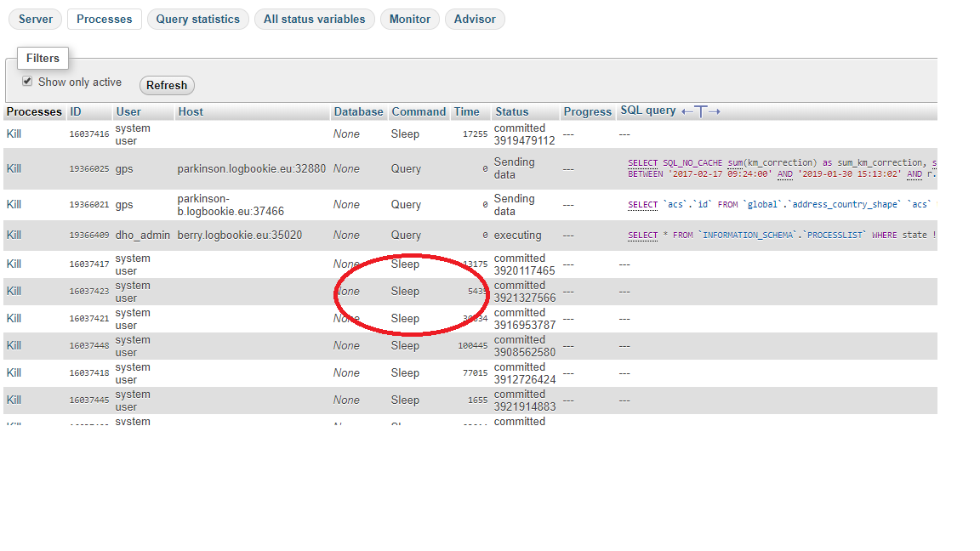This screenshot has width=980, height=551.
Task: Click Query command for process 19366025
Action: [x=406, y=168]
